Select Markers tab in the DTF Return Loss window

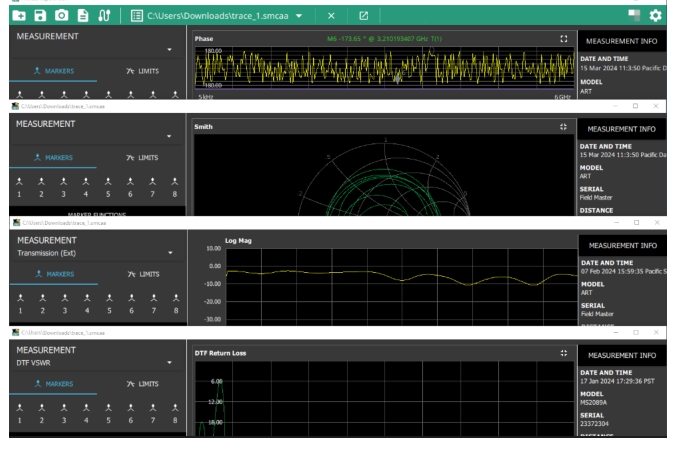(54, 384)
